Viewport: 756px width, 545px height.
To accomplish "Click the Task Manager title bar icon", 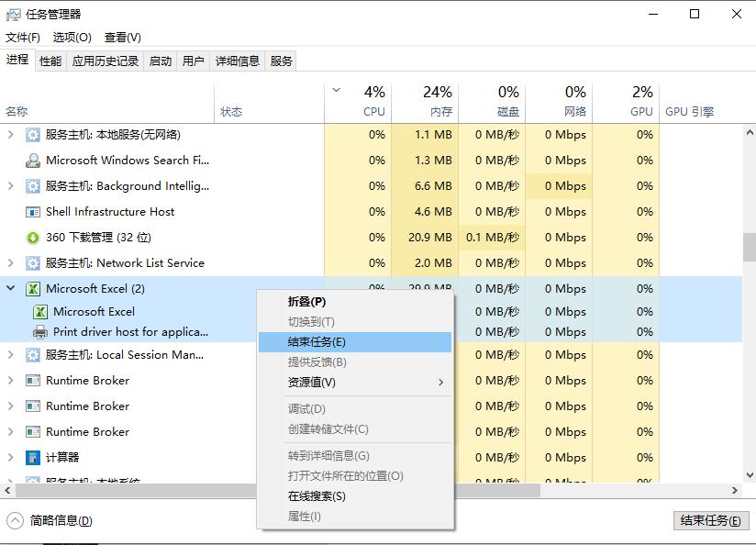I will pos(13,14).
